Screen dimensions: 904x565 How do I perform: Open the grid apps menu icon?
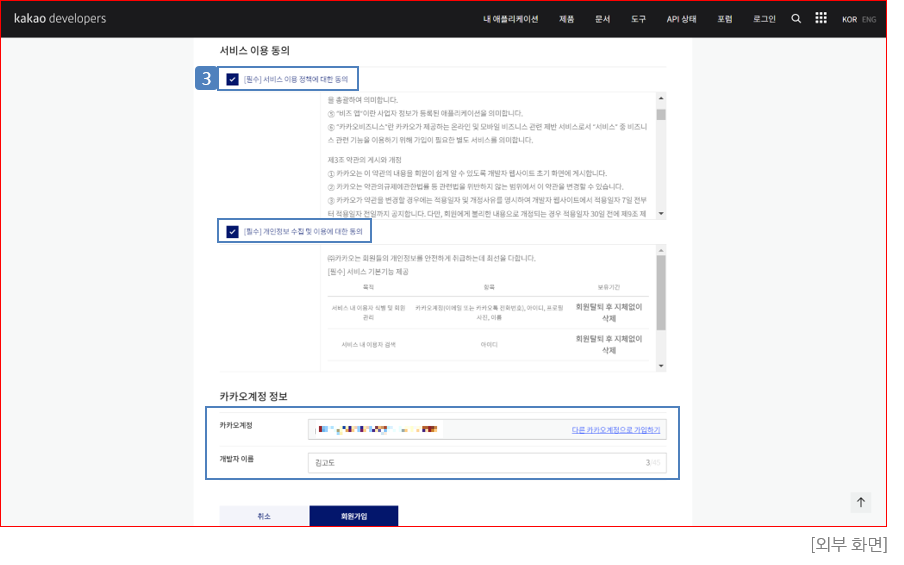(821, 19)
